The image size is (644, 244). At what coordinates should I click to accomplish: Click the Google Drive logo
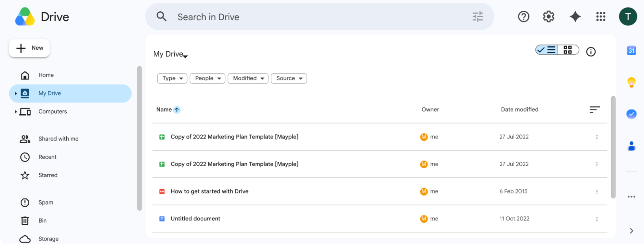(x=25, y=17)
